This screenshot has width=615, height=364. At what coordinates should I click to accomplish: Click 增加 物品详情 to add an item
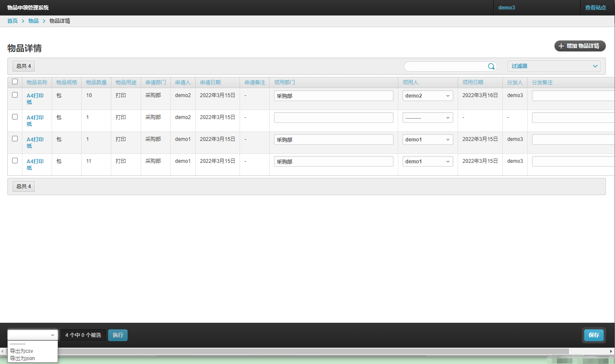click(580, 46)
